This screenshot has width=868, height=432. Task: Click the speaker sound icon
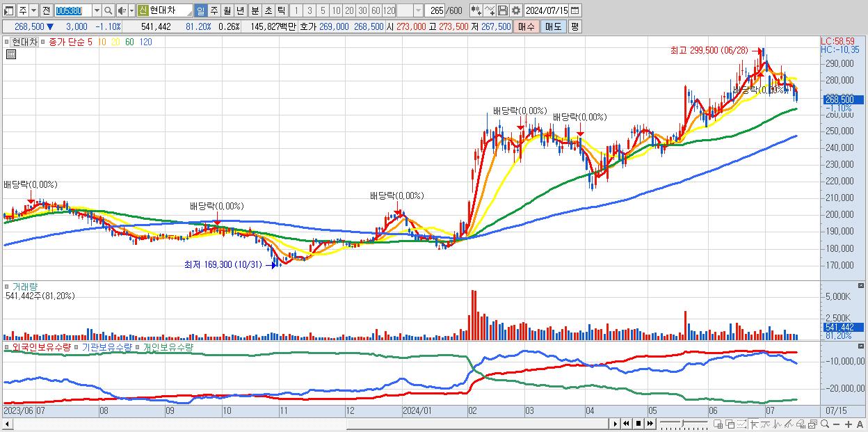122,10
